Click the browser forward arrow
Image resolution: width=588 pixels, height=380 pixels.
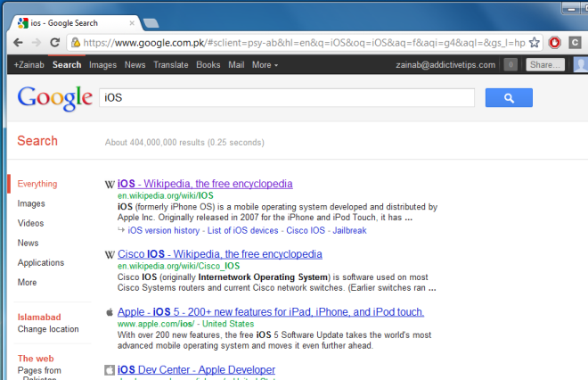tap(37, 43)
